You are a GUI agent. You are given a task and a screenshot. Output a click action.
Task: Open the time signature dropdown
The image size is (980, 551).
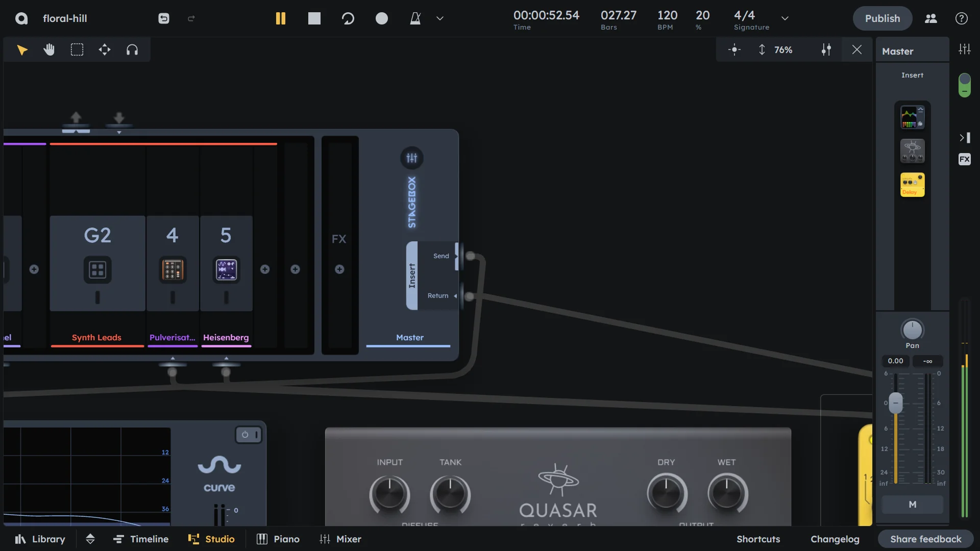pos(785,18)
